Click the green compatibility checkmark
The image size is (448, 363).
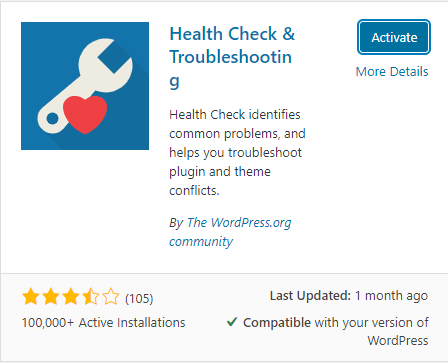[x=232, y=322]
